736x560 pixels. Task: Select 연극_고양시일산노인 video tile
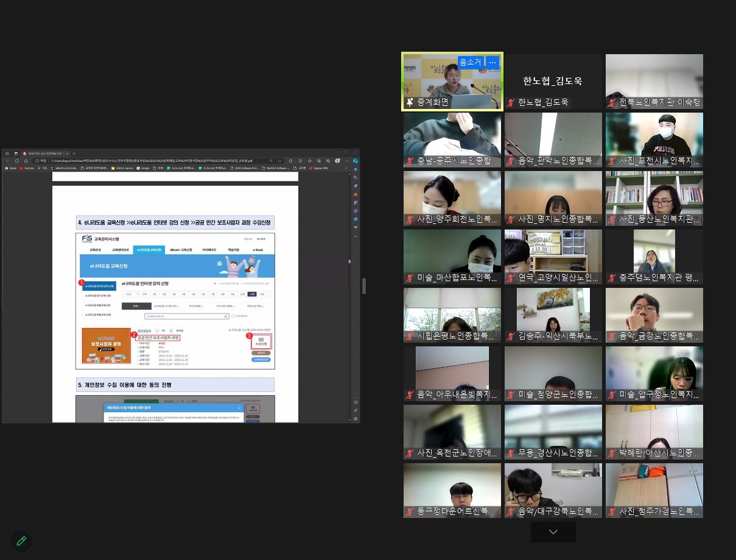[553, 257]
